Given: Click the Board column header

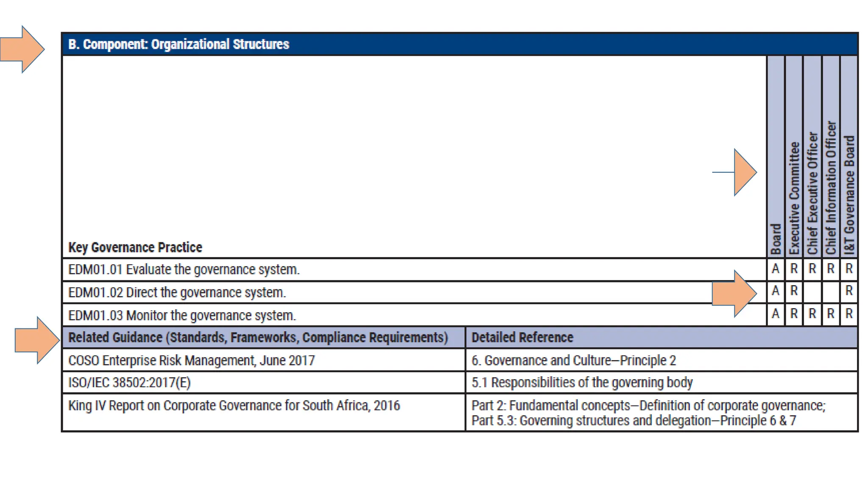Looking at the screenshot, I should [x=776, y=238].
